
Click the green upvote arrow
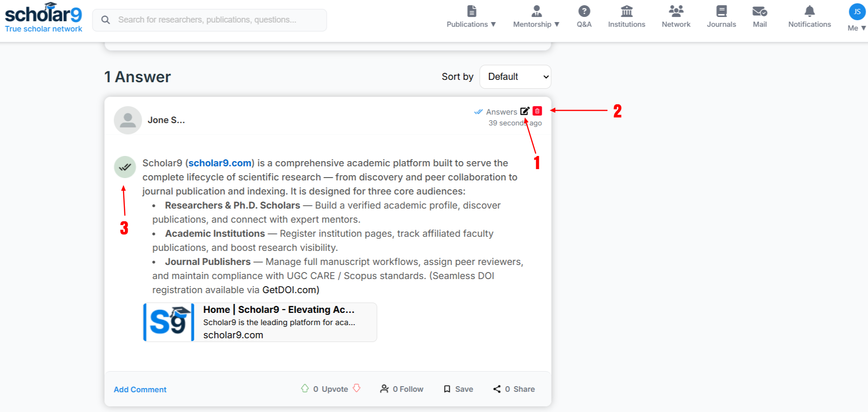(x=305, y=389)
